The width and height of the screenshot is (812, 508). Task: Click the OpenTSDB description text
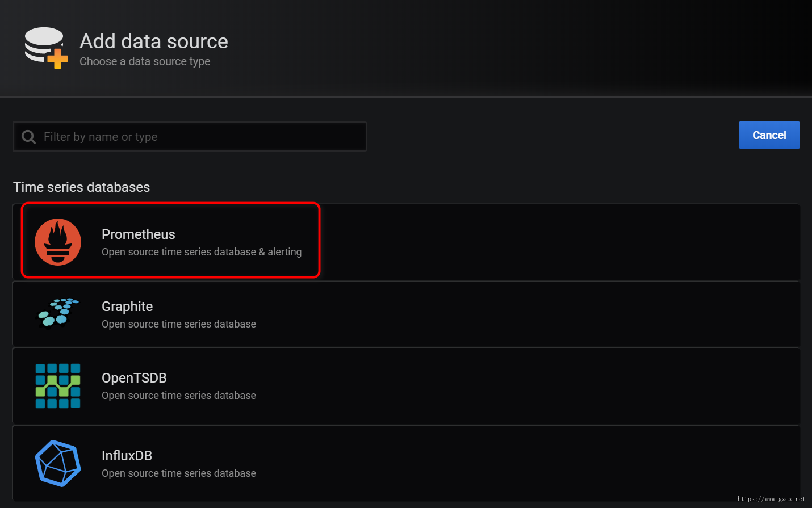[179, 396]
